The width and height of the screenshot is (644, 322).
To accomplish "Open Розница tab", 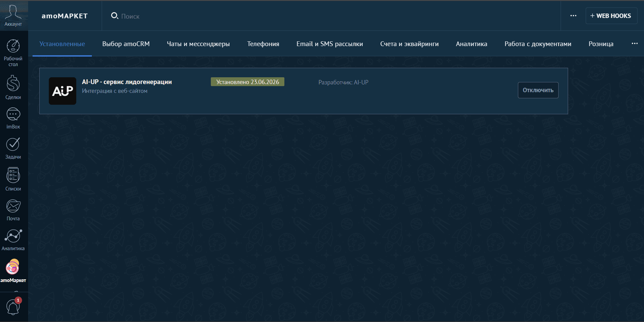I will (601, 44).
